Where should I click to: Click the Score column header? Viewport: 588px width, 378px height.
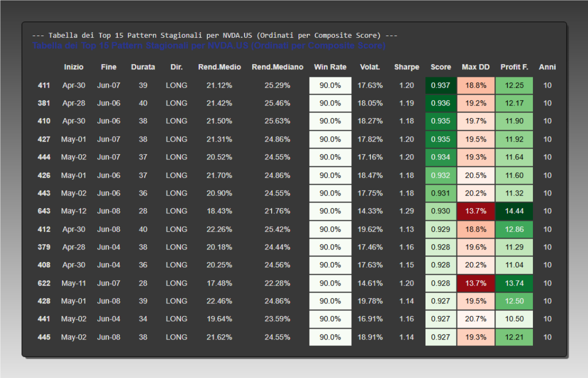point(440,67)
